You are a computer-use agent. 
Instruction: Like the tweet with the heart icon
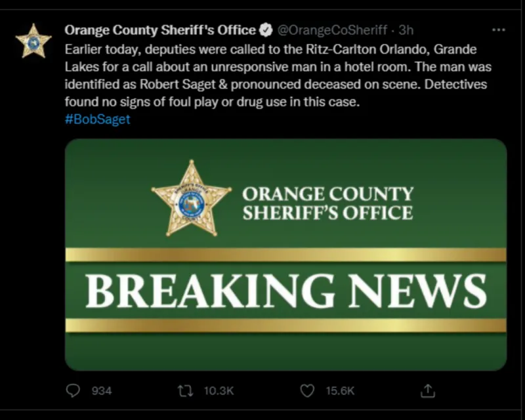tap(307, 390)
